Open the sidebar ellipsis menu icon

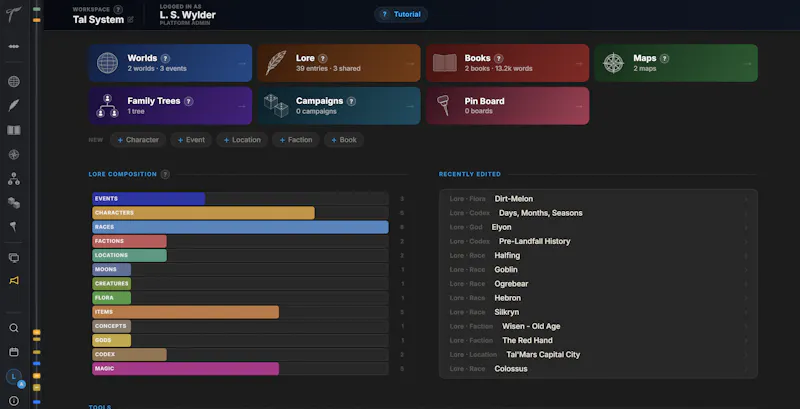coord(14,46)
